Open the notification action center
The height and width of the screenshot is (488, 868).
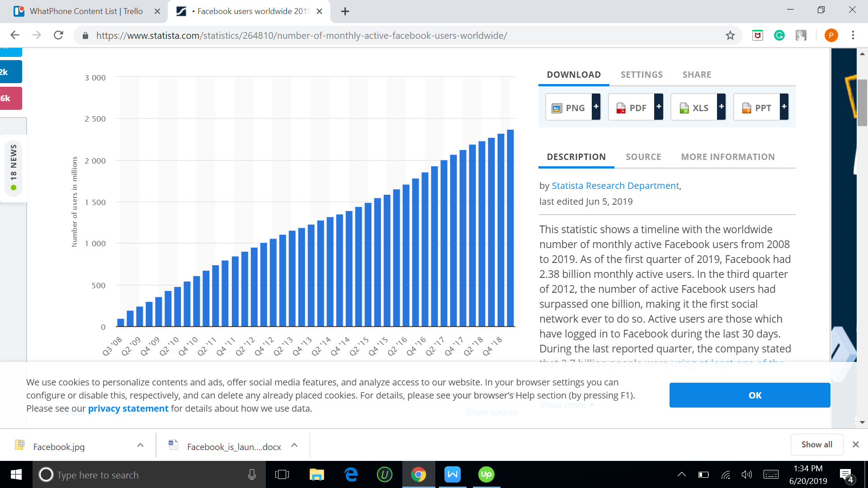(x=846, y=475)
